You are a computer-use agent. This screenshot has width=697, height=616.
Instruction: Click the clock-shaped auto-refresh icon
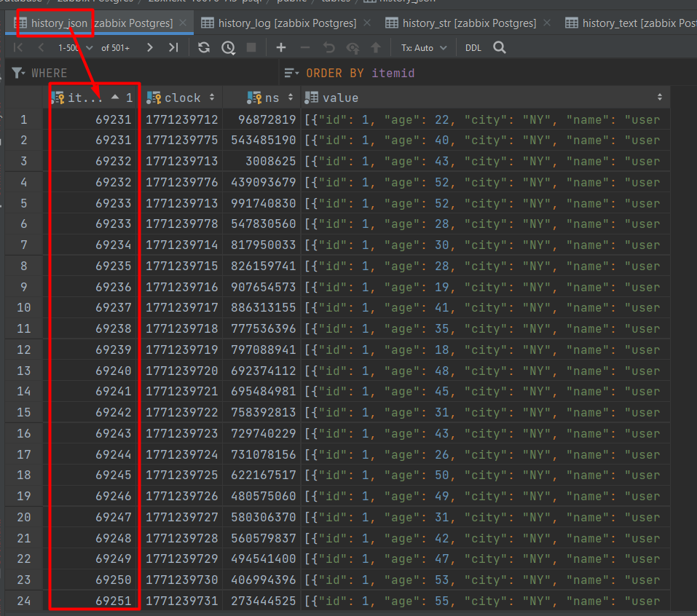coord(229,48)
